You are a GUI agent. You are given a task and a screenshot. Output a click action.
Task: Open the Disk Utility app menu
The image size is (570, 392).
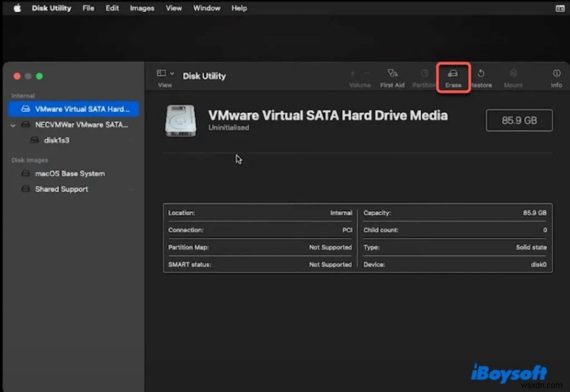51,8
